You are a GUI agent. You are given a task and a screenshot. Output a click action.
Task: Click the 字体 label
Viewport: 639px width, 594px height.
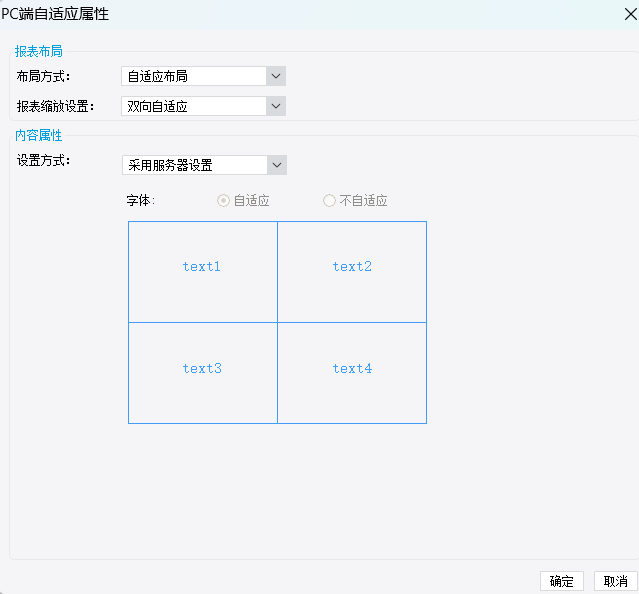[141, 200]
